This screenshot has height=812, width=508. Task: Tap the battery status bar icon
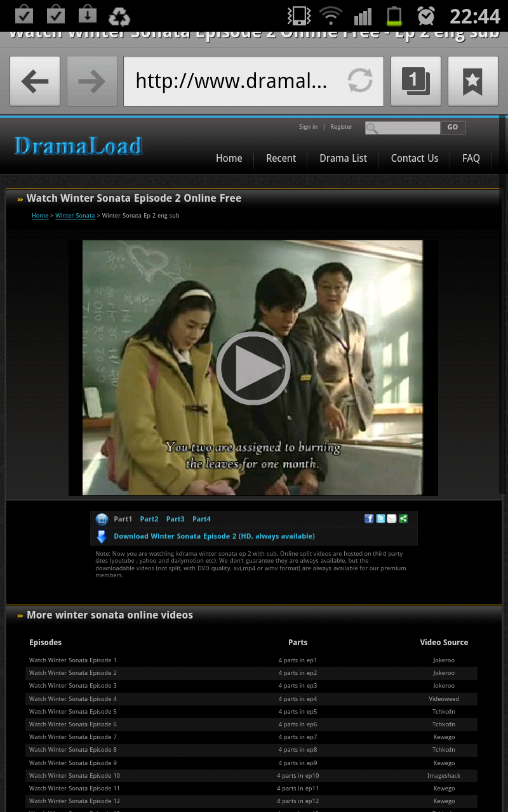(394, 15)
